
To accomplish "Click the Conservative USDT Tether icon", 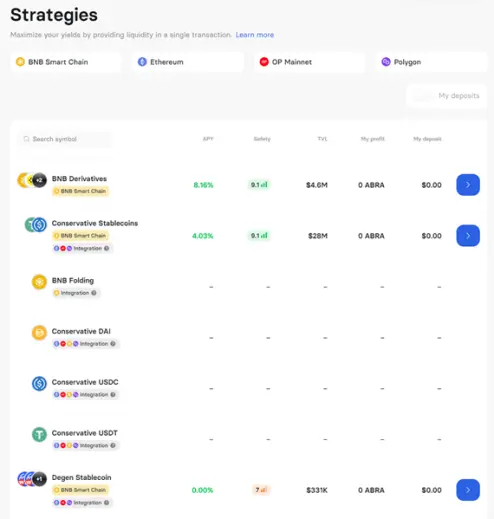I will click(39, 435).
